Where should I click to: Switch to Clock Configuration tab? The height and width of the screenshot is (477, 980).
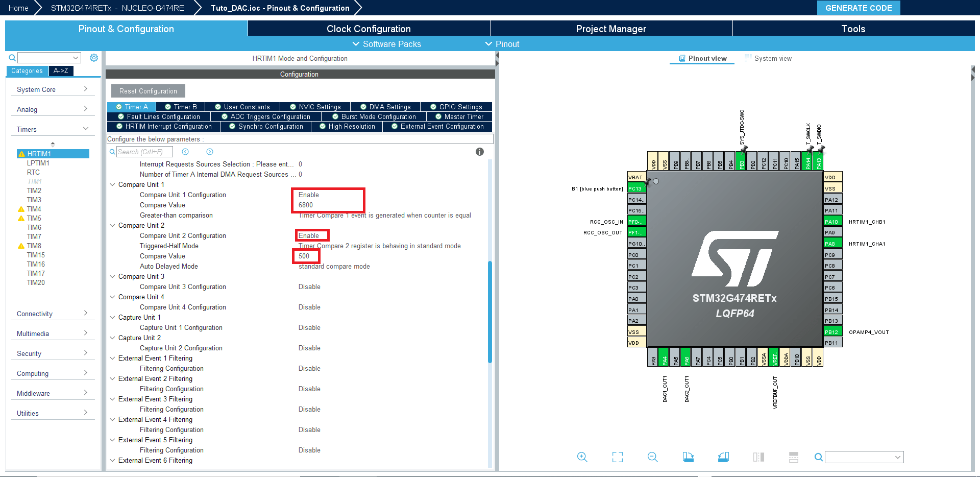coord(369,29)
